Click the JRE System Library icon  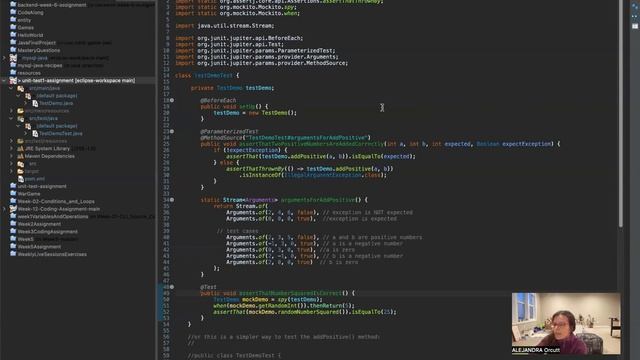tap(20, 149)
